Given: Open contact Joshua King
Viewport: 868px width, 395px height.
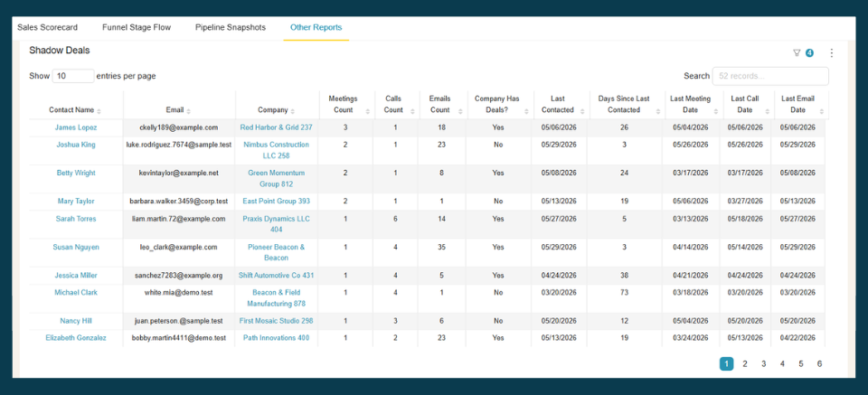Looking at the screenshot, I should point(76,145).
